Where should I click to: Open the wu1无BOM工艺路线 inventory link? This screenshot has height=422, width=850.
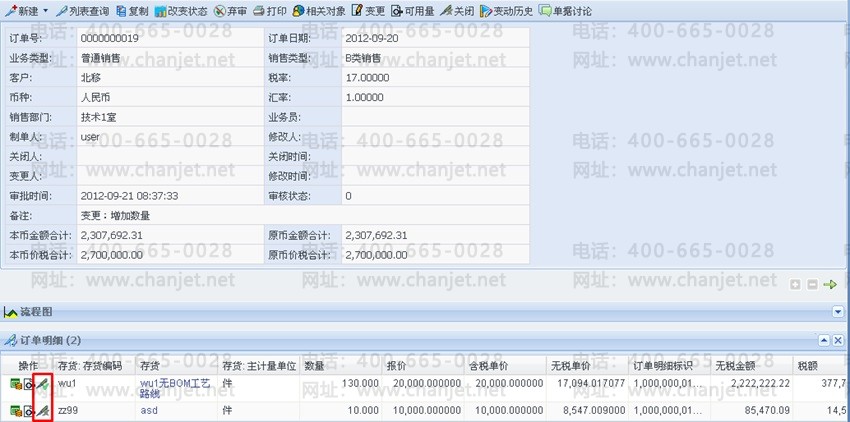click(175, 388)
